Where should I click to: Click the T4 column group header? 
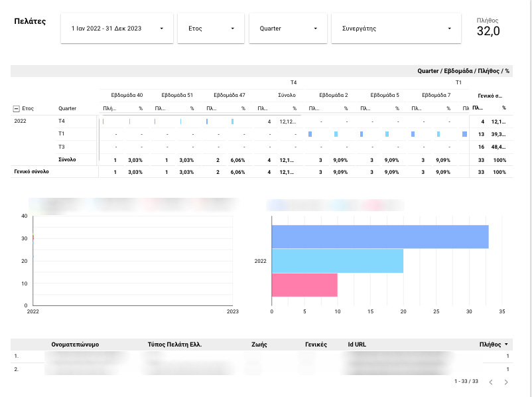[293, 82]
